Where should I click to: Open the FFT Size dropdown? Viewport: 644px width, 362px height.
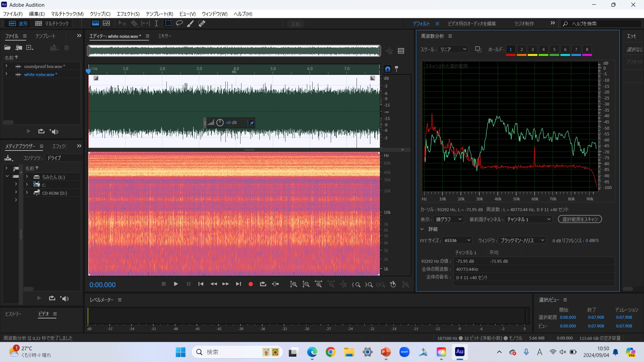click(x=458, y=240)
